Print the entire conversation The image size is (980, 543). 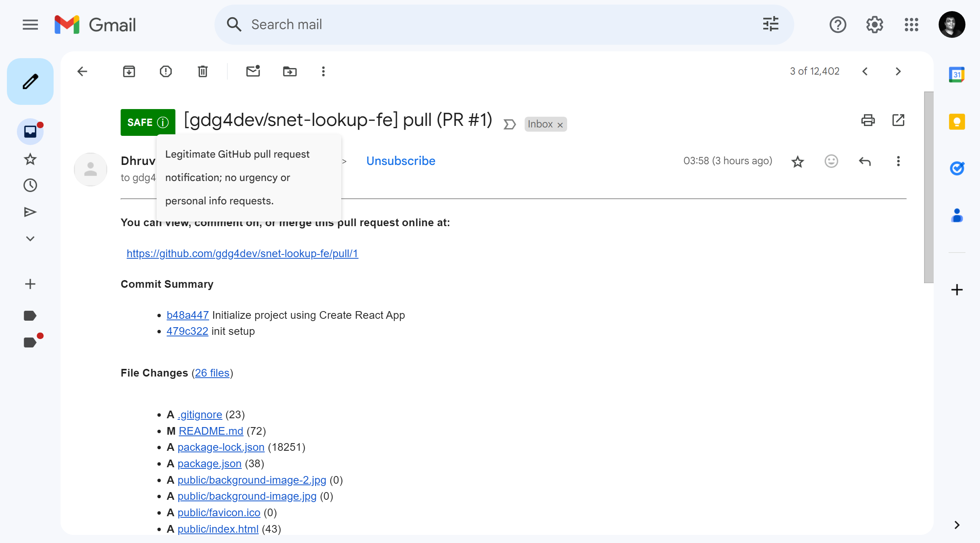coord(868,120)
